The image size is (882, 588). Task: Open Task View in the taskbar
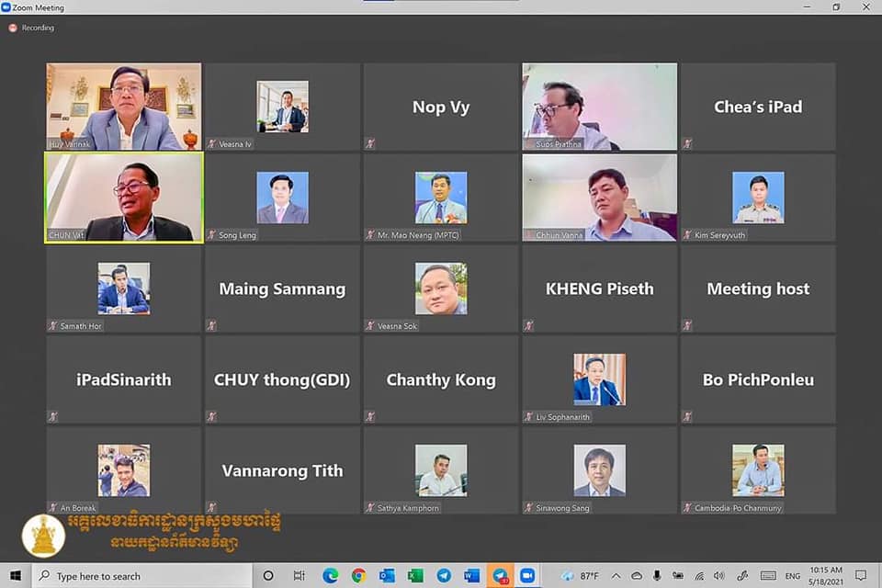tap(300, 576)
